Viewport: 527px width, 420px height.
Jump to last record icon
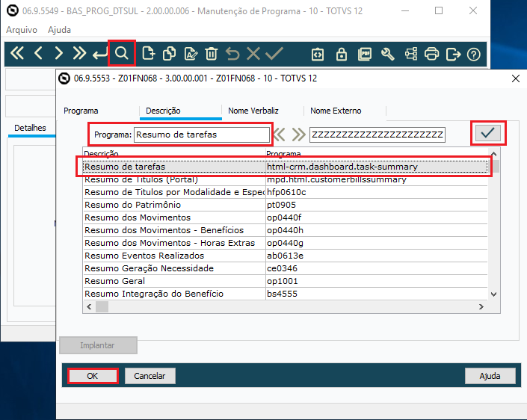point(80,53)
